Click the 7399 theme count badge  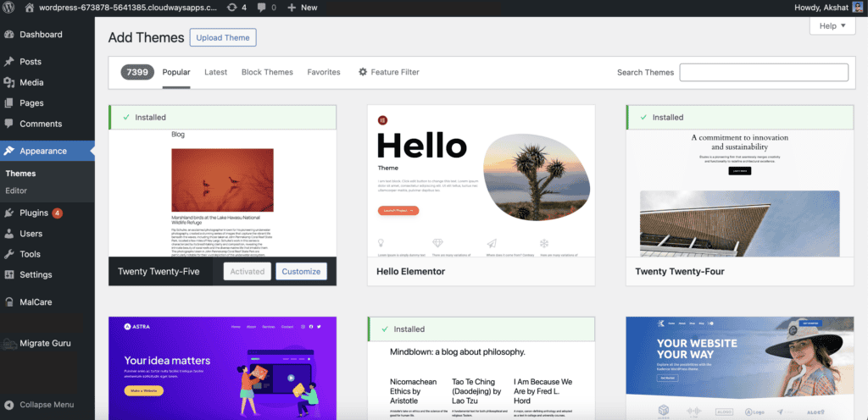coord(137,72)
